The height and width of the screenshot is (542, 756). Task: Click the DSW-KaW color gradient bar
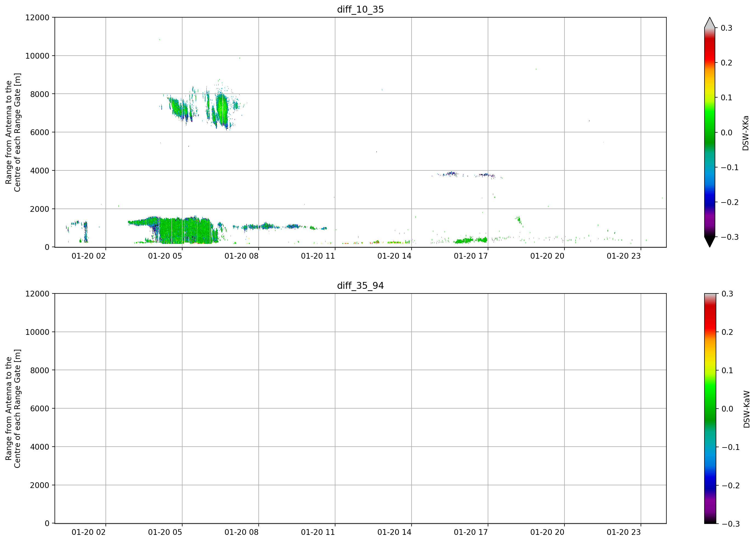(710, 409)
